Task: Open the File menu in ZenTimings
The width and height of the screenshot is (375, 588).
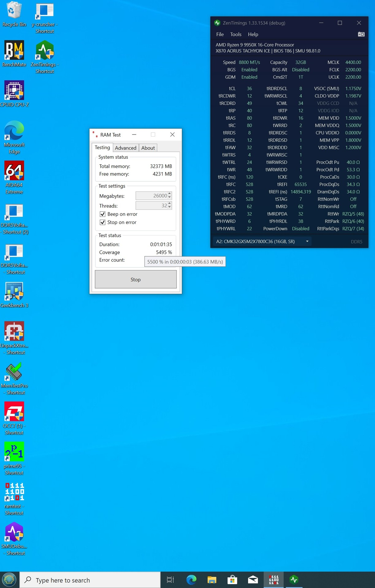Action: click(220, 34)
